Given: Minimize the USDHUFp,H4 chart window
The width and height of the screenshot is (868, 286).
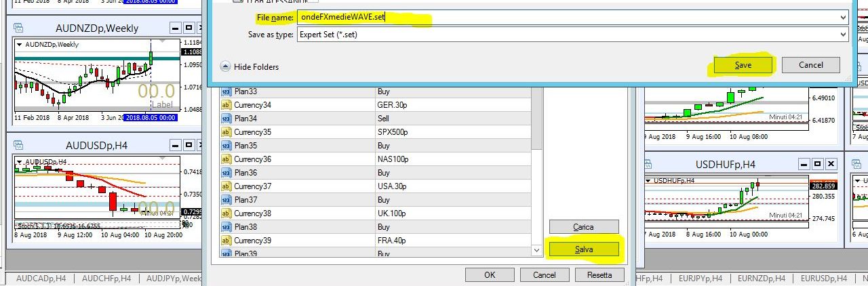Looking at the screenshot, I should [x=804, y=164].
